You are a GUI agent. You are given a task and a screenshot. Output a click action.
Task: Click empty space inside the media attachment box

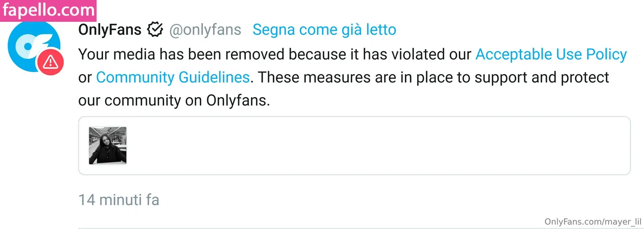[362, 146]
